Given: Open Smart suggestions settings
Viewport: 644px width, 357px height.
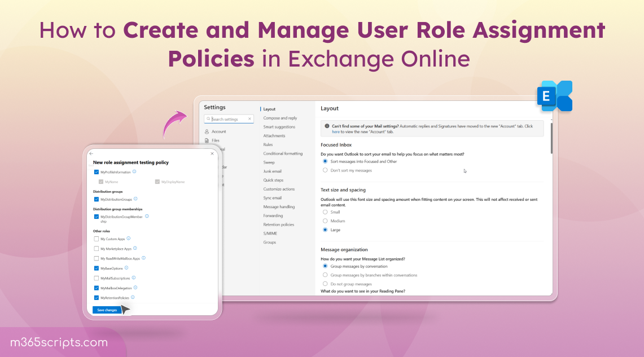Looking at the screenshot, I should click(279, 127).
